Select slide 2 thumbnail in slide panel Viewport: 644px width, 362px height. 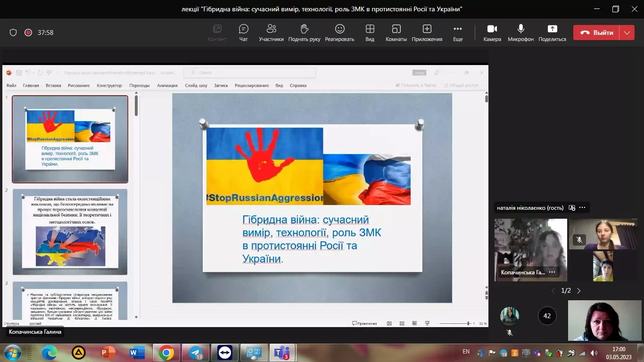[70, 231]
